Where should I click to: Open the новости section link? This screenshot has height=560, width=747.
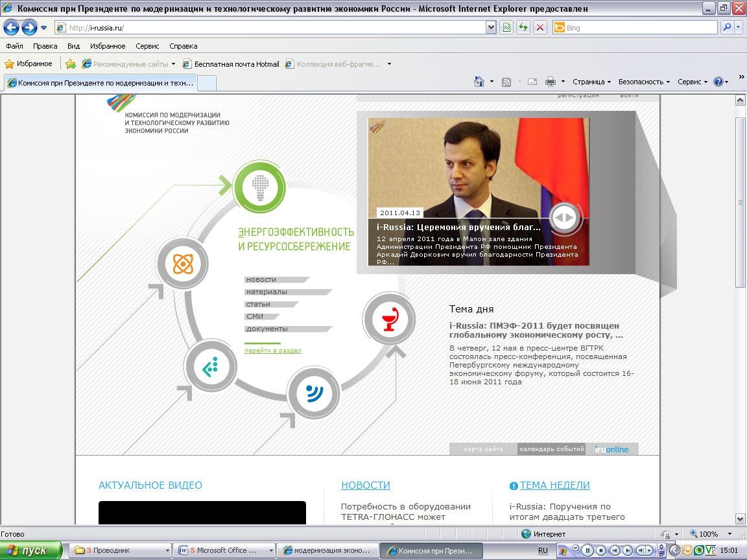[x=277, y=279]
